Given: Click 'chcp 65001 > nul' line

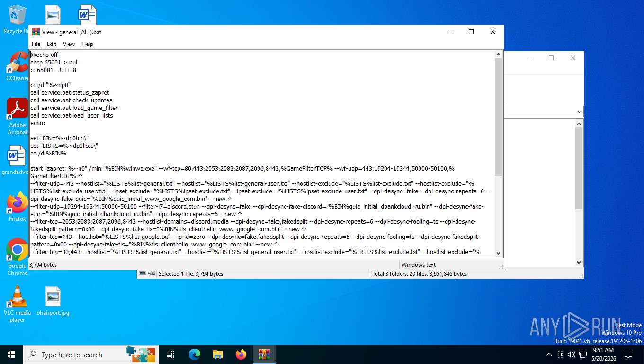Looking at the screenshot, I should tap(54, 63).
